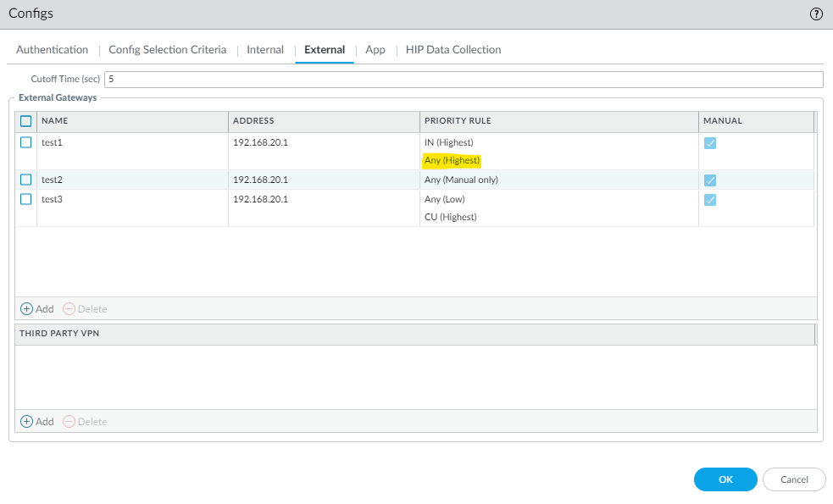Switch to the HIP Data Collection tab
The image size is (833, 504).
click(453, 50)
